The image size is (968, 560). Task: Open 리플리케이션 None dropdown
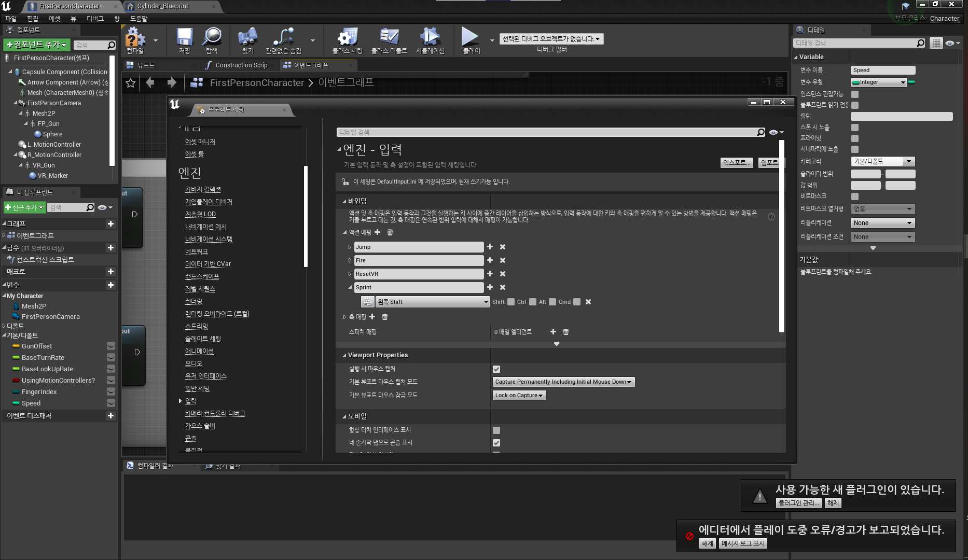883,223
